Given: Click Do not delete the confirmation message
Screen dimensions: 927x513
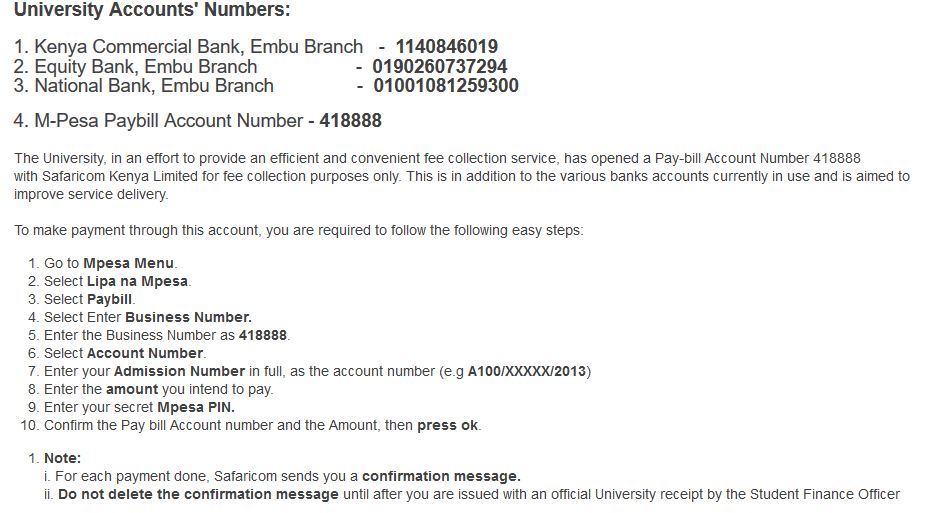Looking at the screenshot, I should point(198,495).
